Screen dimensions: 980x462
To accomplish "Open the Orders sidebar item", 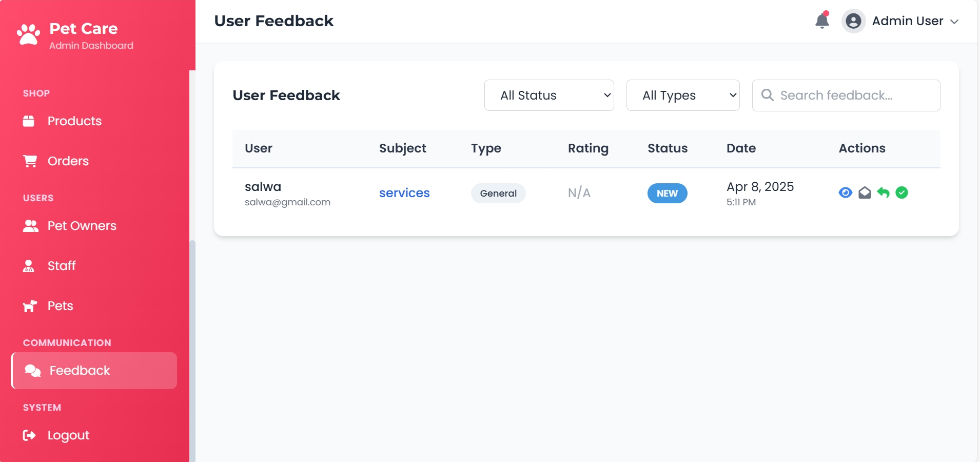I will [x=68, y=161].
